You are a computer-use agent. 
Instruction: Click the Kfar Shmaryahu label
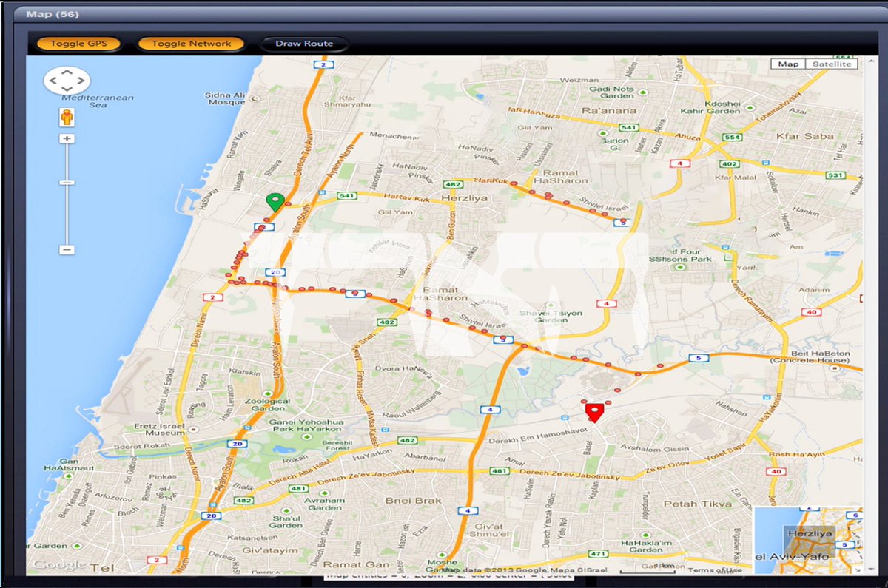347,101
